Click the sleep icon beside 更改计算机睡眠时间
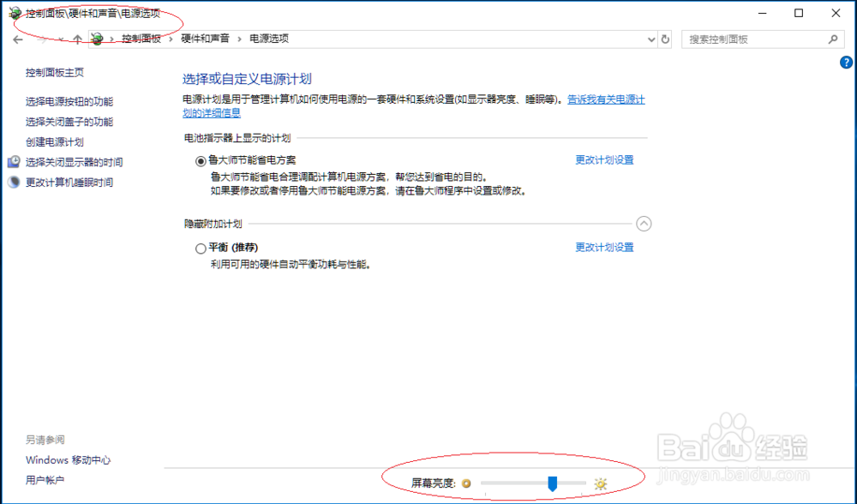 pos(13,182)
